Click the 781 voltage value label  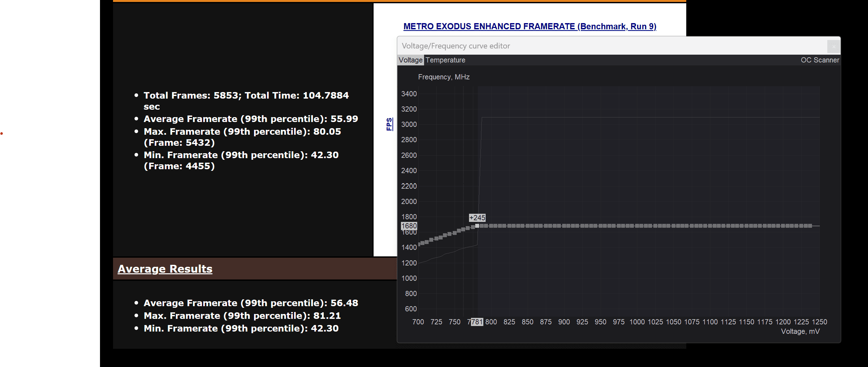coord(477,322)
